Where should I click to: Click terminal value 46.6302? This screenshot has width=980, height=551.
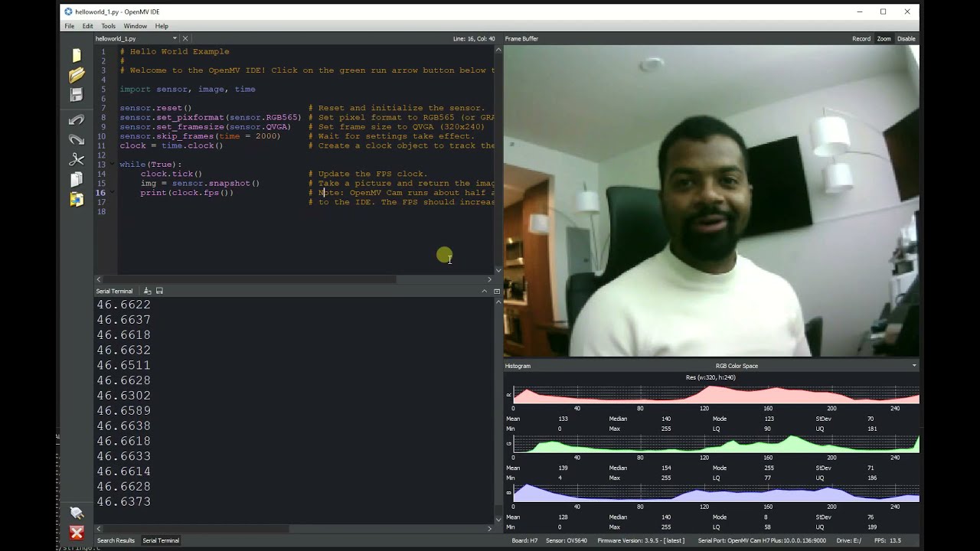pyautogui.click(x=123, y=396)
